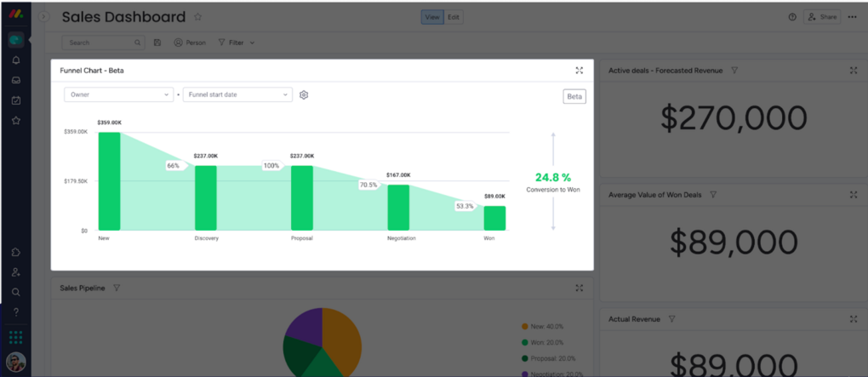Open the filter icon on Active deals widget

point(734,71)
